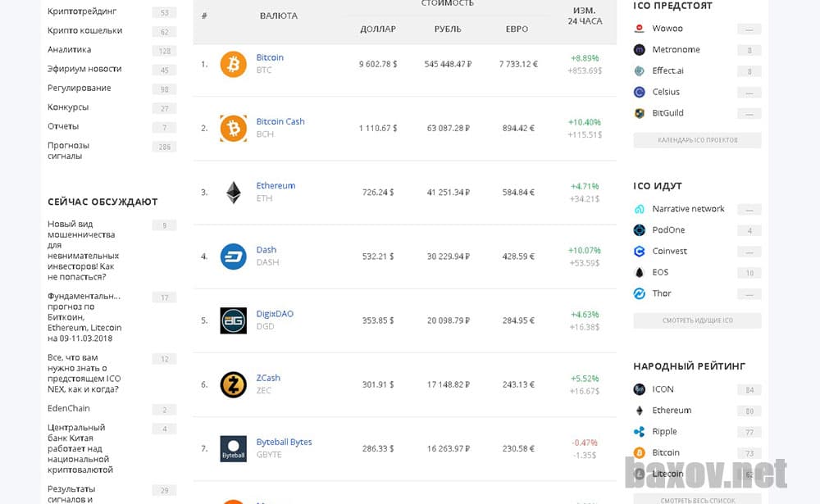Viewport: 820px width, 504px height.
Task: Click the Metronome ICO icon
Action: coord(640,49)
